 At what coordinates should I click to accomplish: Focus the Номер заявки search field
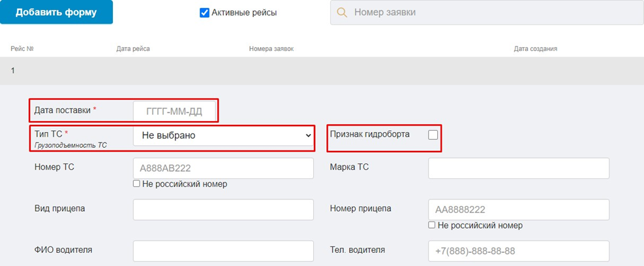coord(487,12)
